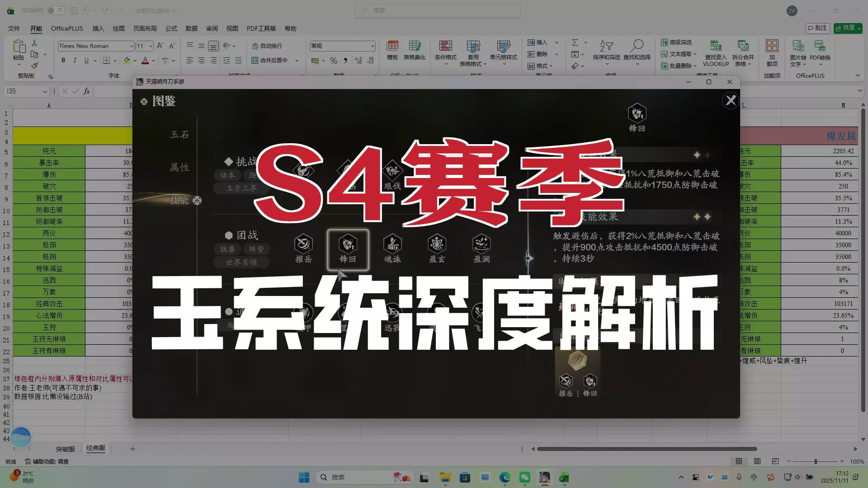Open the cell name box dropdown
Viewport: 868px width, 488px height.
coord(45,91)
